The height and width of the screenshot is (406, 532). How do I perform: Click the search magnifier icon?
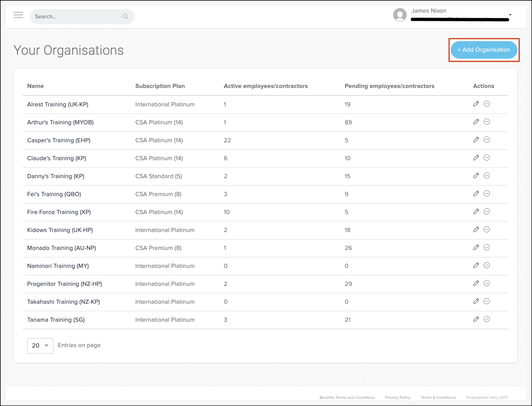[125, 16]
